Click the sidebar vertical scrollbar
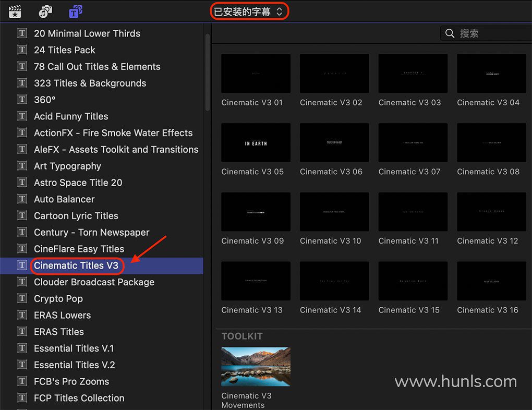This screenshot has width=532, height=410. click(207, 72)
